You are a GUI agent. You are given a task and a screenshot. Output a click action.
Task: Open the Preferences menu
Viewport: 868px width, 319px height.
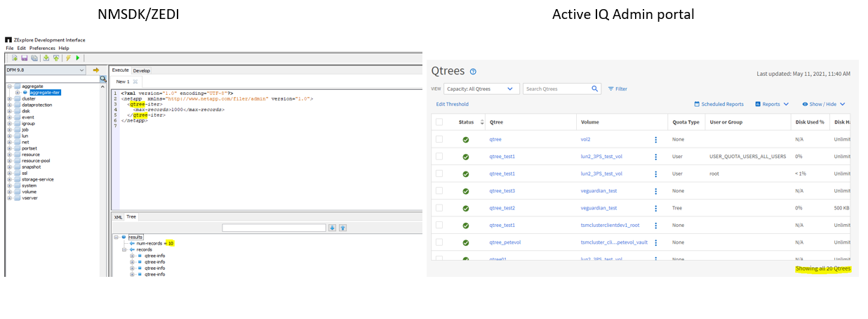[42, 48]
